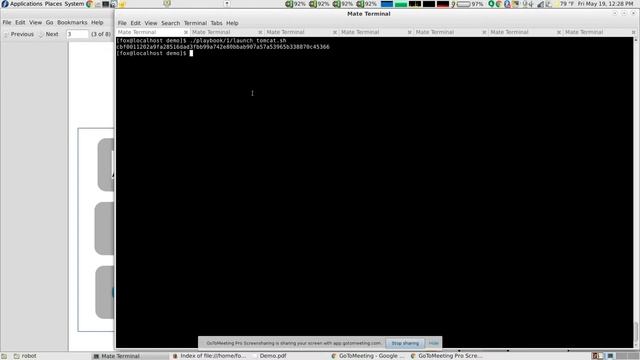This screenshot has height=360, width=640.
Task: Open Bookmarks menu in document viewer
Action: point(72,22)
